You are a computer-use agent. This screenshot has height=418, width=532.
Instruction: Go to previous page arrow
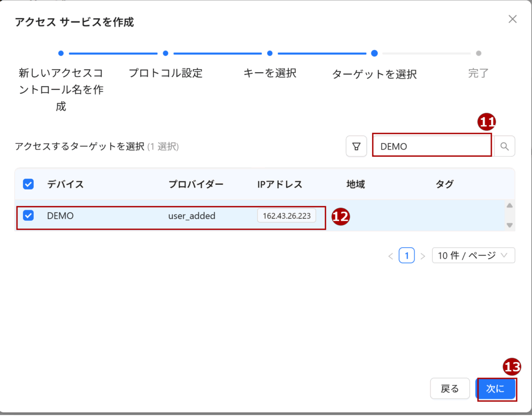[391, 255]
